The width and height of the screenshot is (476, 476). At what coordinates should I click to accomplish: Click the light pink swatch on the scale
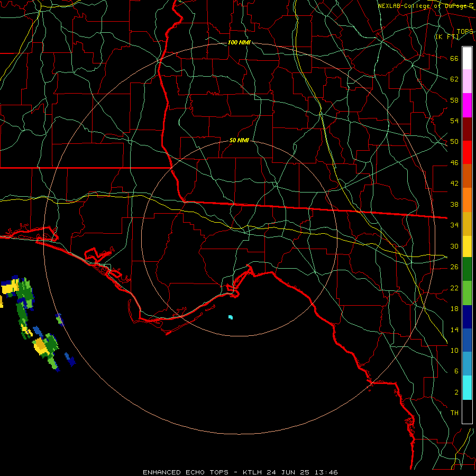[467, 81]
